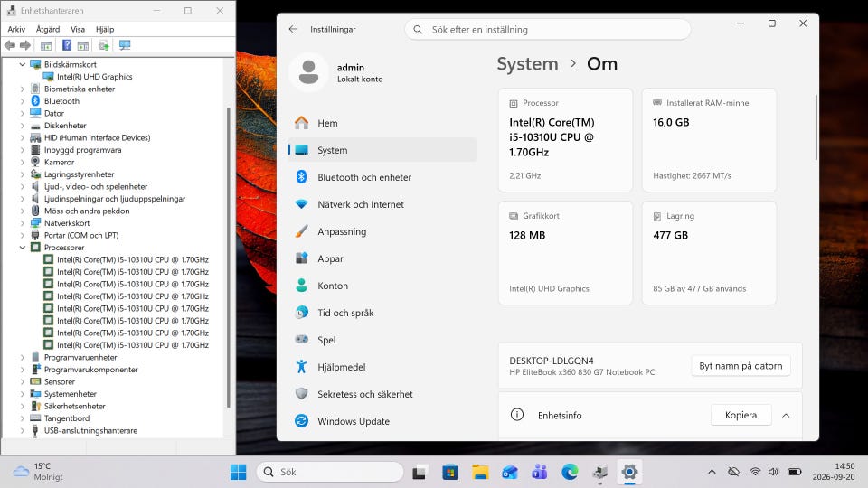Click the Back arrow in Device Manager toolbar
This screenshot has height=488, width=868.
[x=10, y=45]
